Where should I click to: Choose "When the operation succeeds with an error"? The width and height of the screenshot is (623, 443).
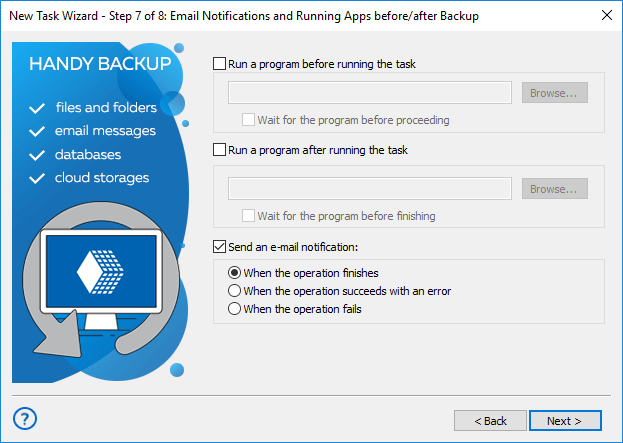235,291
